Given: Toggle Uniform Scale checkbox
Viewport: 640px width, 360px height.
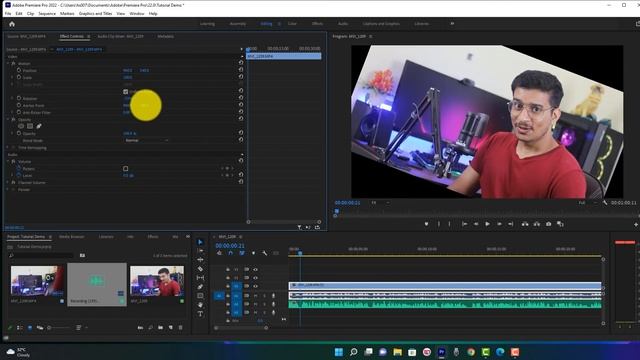Looking at the screenshot, I should click(x=126, y=92).
